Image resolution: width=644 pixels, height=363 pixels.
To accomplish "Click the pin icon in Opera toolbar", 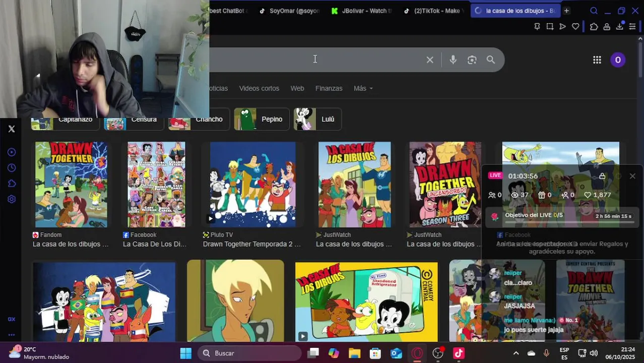I will point(537,27).
